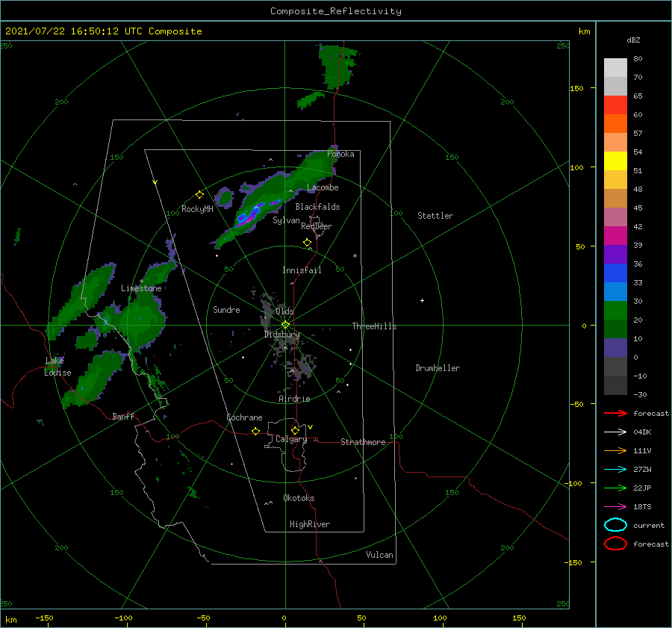
Task: Click the white swatch labeled 80 dBZ
Action: 615,67
